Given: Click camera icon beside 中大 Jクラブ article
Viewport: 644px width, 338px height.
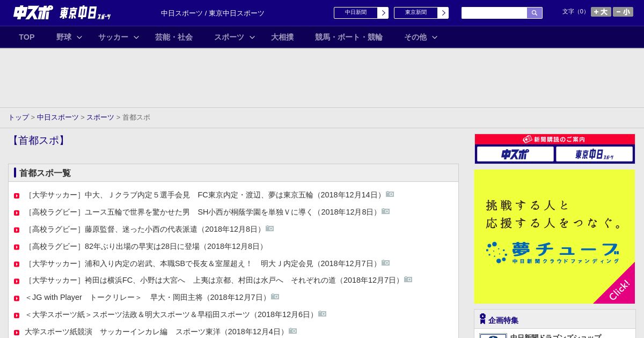Looking at the screenshot, I should [390, 194].
